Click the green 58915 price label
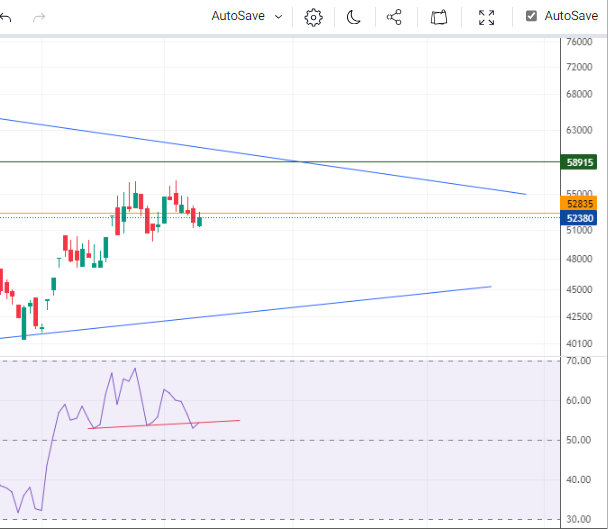The height and width of the screenshot is (529, 610). point(579,162)
